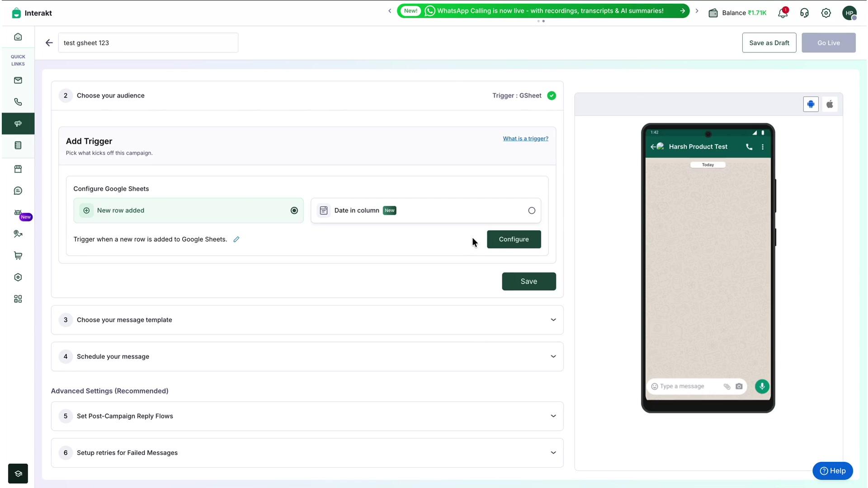Open the inbox mail icon in sidebar
The width and height of the screenshot is (868, 488).
coord(18,80)
